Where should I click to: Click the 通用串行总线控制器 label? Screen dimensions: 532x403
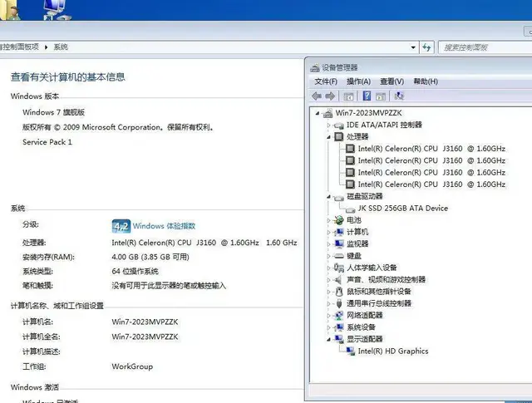[379, 303]
